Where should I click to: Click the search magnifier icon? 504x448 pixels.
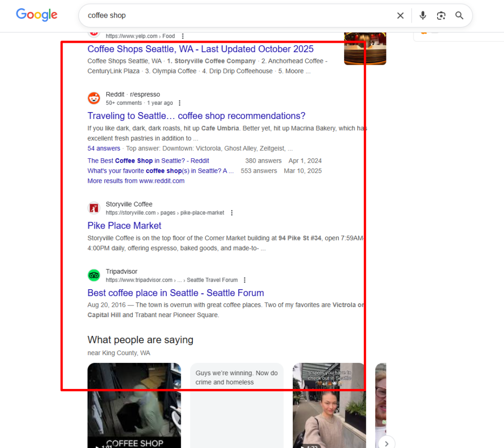point(459,15)
